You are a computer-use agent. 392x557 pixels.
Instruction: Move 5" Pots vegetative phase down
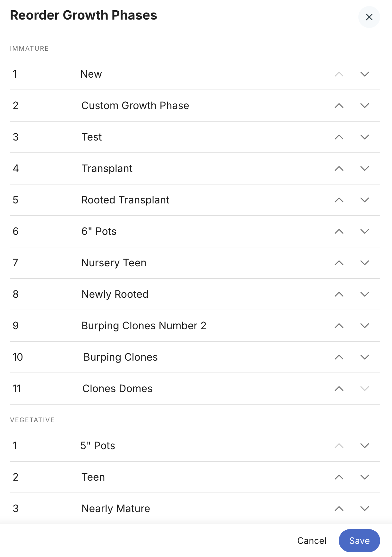pyautogui.click(x=365, y=446)
